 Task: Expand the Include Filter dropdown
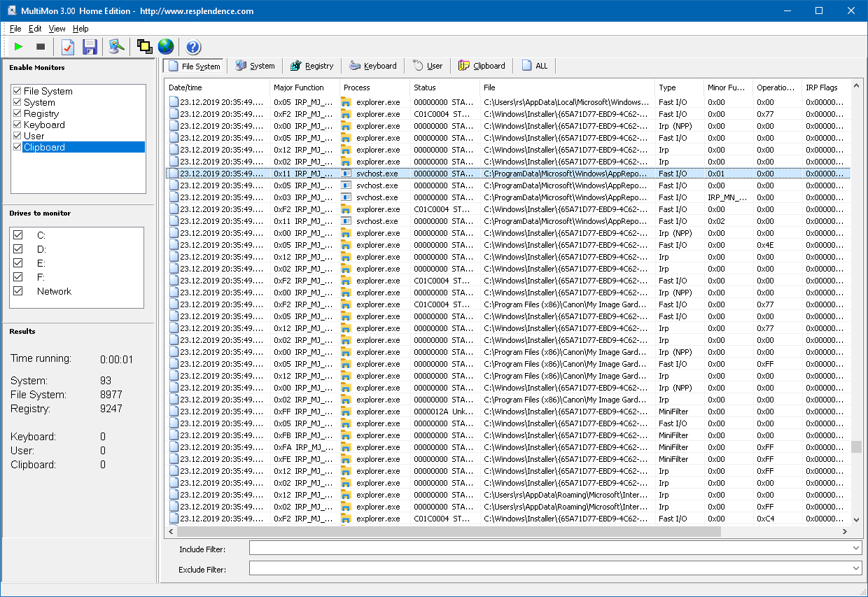click(x=856, y=548)
